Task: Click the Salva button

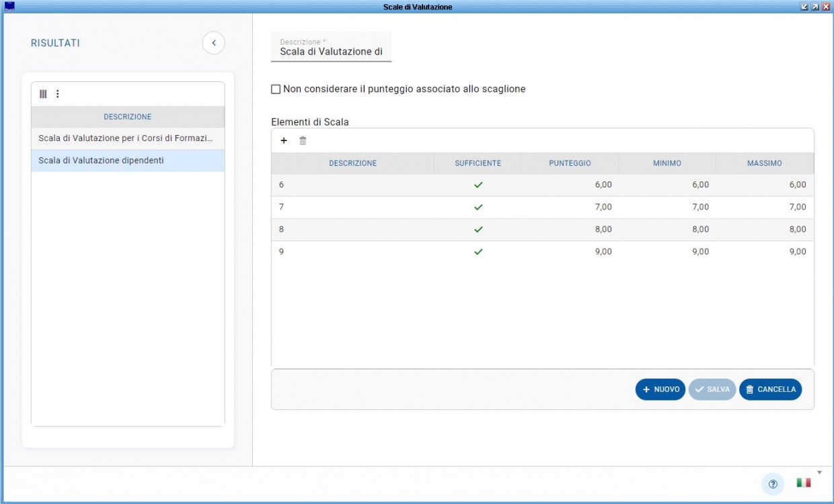Action: pyautogui.click(x=712, y=390)
